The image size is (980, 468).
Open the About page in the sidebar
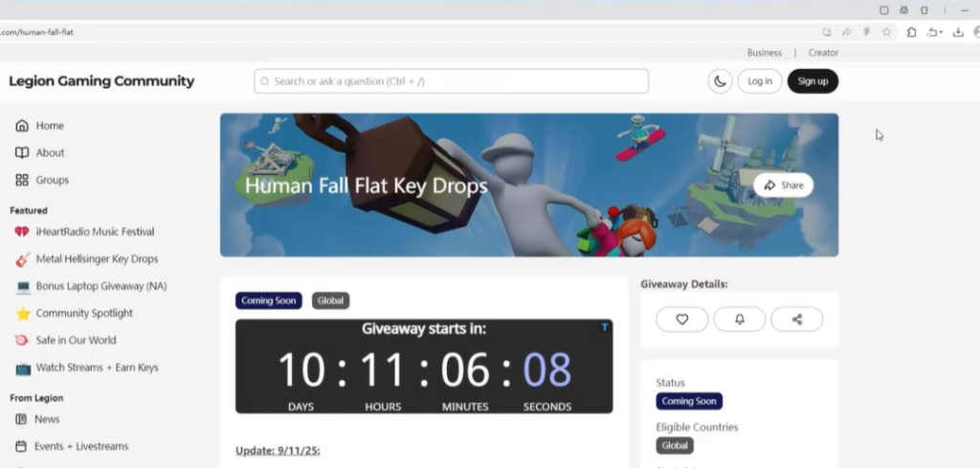pos(50,153)
